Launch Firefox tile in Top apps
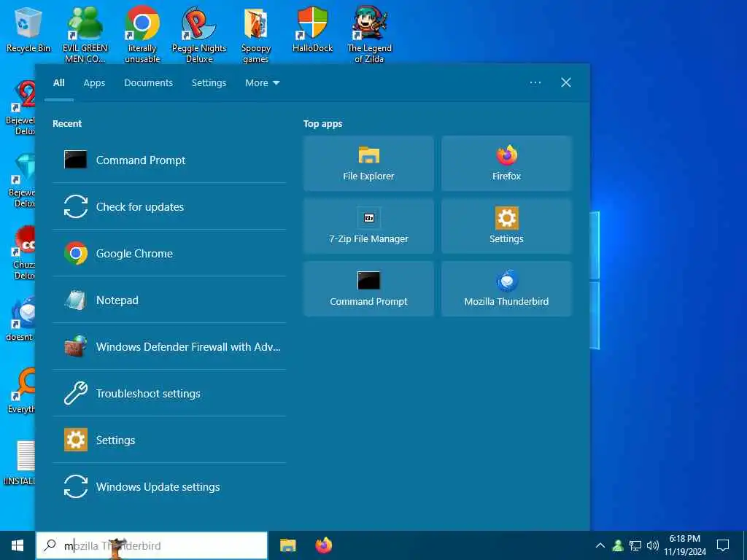Image resolution: width=747 pixels, height=560 pixels. 506,163
